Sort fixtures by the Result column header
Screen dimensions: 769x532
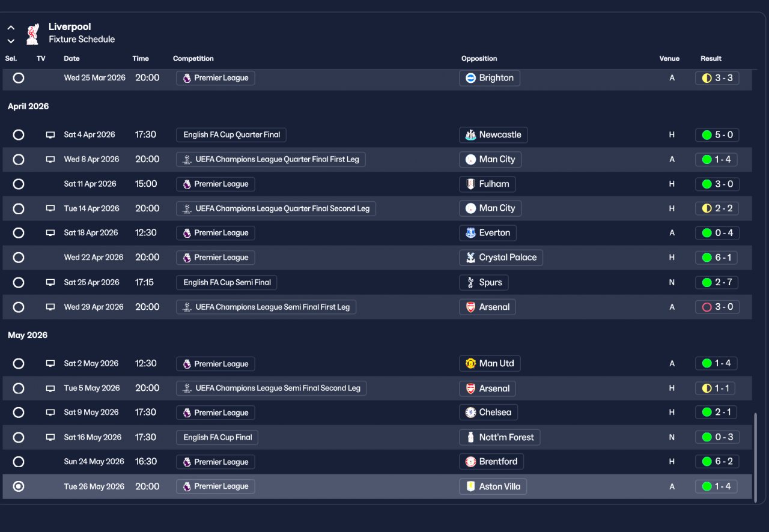point(711,59)
